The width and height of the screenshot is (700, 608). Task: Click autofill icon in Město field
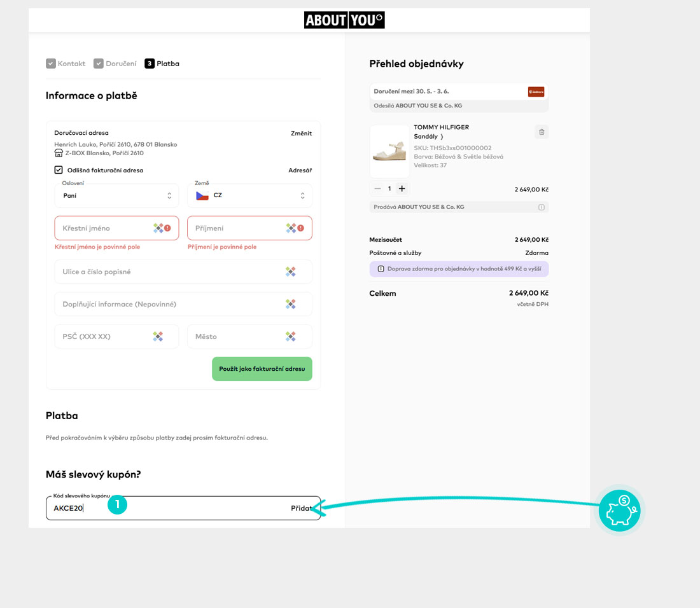291,336
